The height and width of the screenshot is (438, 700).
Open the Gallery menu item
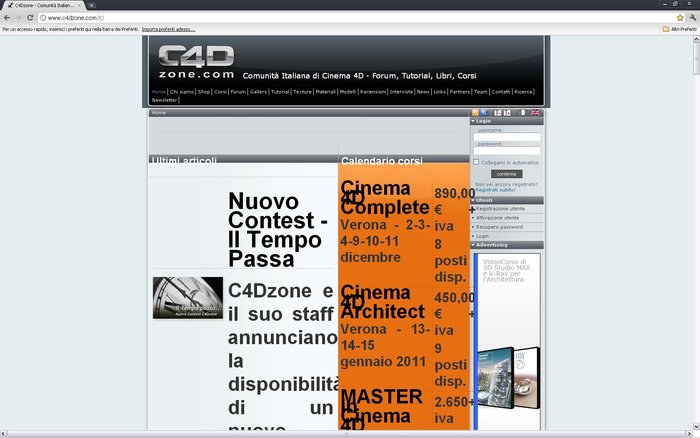click(258, 92)
